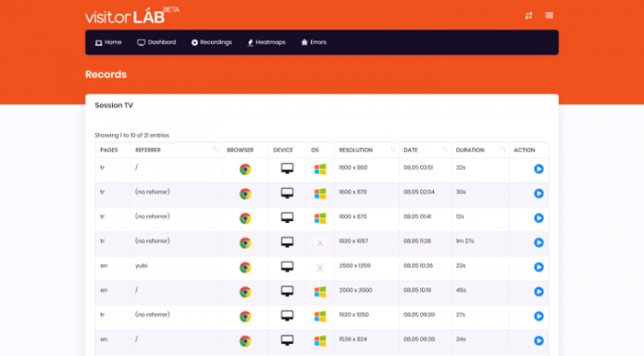Open the Heatmaps section
Screen dimensions: 644x356
click(x=266, y=43)
